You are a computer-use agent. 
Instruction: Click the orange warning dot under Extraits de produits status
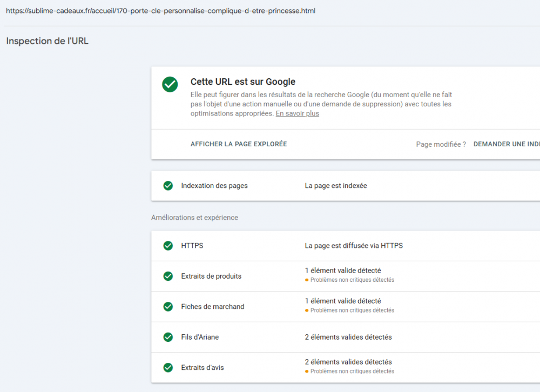pos(307,280)
